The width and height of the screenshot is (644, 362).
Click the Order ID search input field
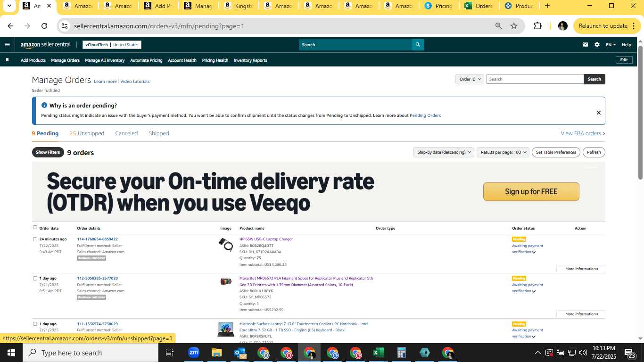[x=535, y=79]
